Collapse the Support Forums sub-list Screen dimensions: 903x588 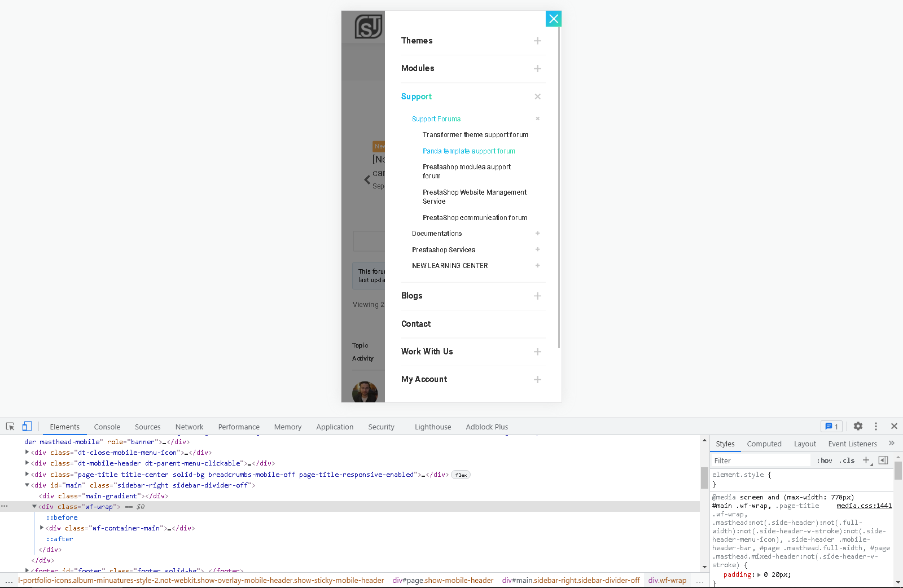coord(538,119)
